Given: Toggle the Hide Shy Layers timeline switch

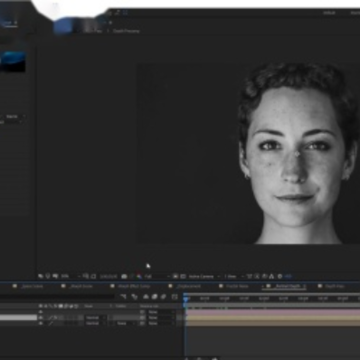Looking at the screenshot, I should (x=146, y=296).
